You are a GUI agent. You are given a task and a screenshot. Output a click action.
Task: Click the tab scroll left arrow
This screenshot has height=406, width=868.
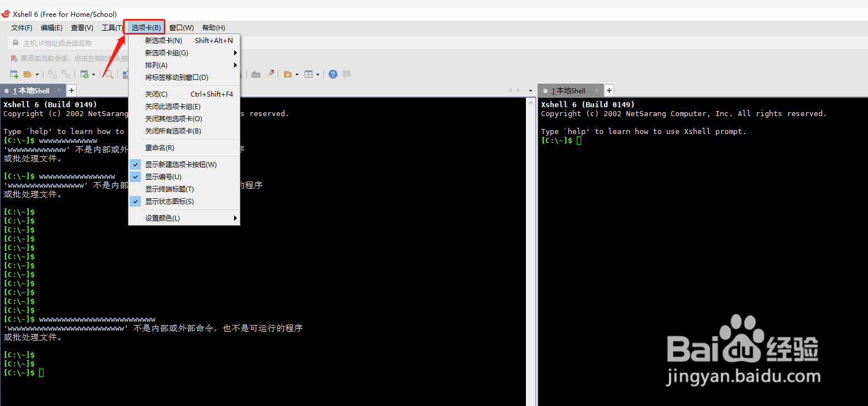[510, 90]
